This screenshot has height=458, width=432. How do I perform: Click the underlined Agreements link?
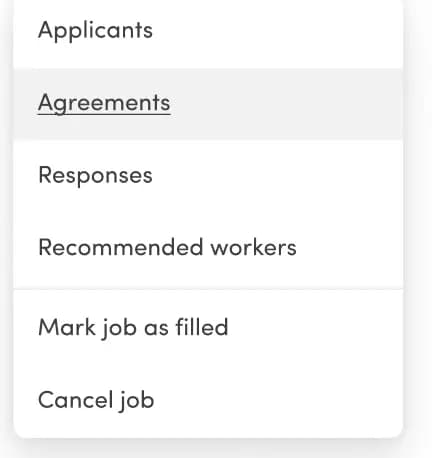[104, 104]
